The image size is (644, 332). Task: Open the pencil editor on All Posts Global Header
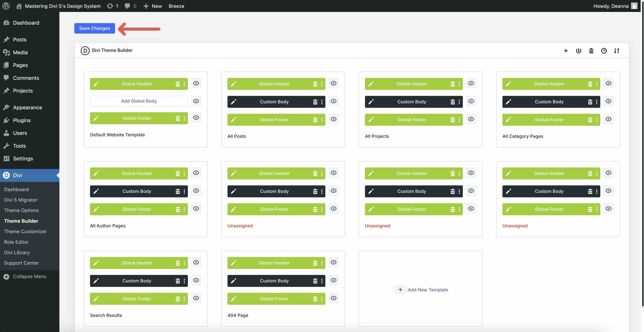coord(233,84)
